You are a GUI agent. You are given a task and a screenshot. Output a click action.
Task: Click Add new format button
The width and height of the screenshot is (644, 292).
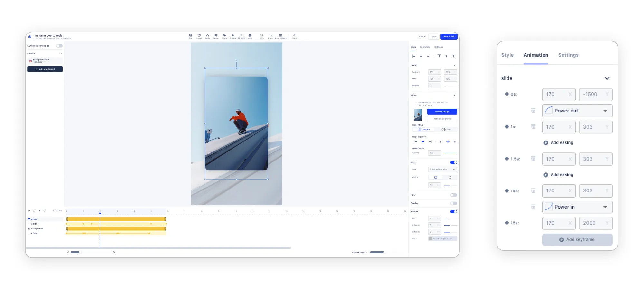pos(45,69)
